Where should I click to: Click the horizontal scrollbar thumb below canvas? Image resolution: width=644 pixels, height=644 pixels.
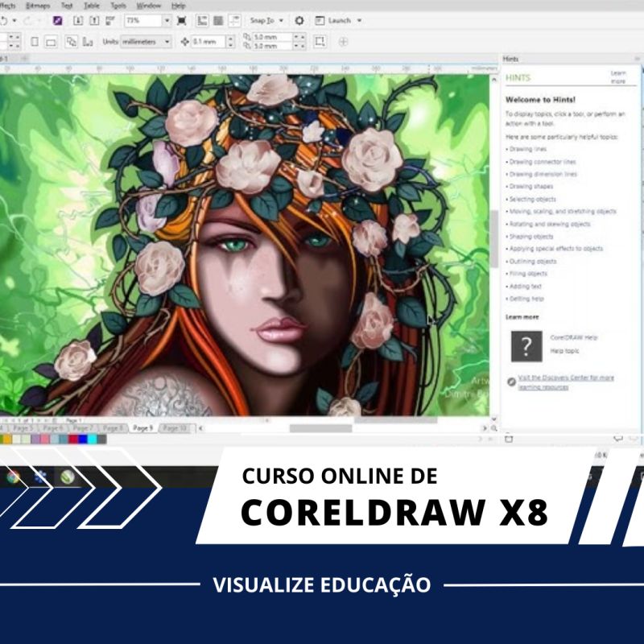[x=320, y=428]
